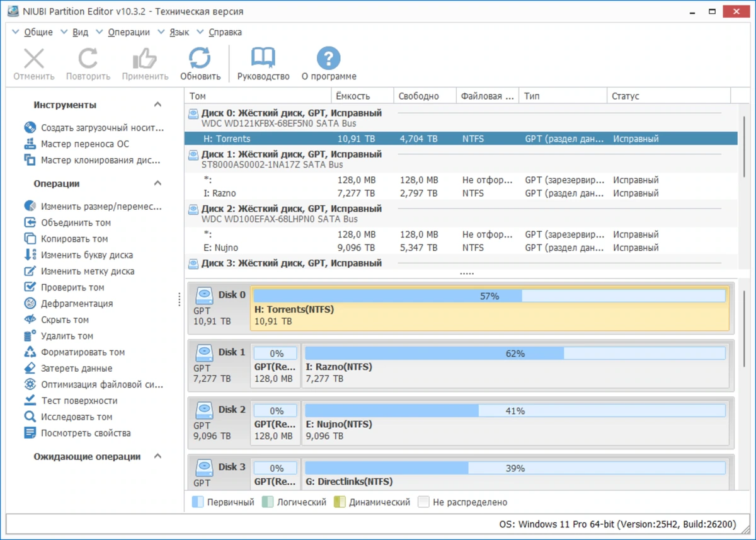
Task: Select Диск 2 header row in list
Action: coord(461,214)
